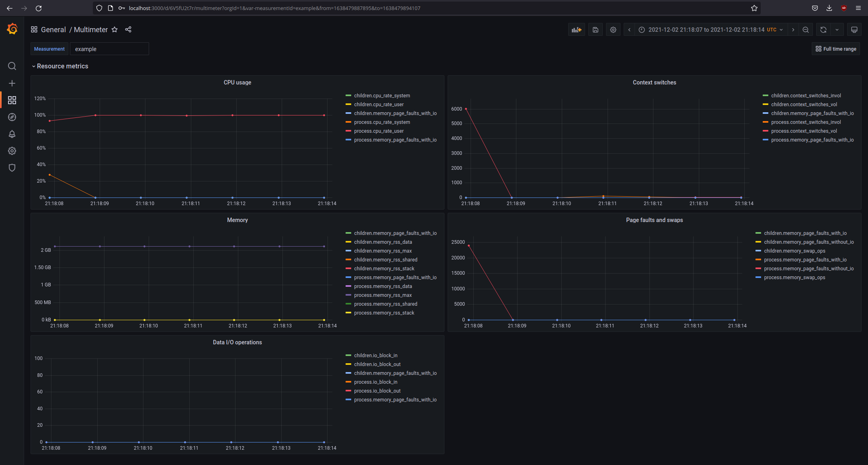Go forward in browser
This screenshot has height=465, width=868.
click(x=24, y=8)
